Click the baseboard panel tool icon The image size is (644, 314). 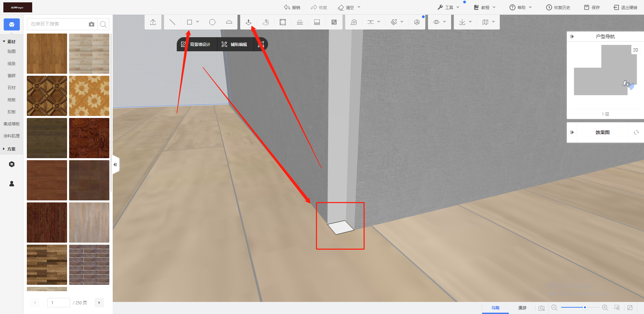[x=317, y=22]
